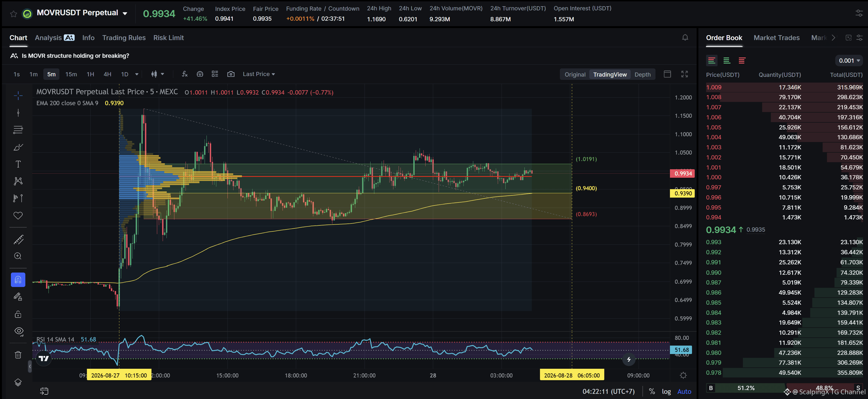Screen dimensions: 868x399
Task: Expand the MOVRUSDT Perpetual pair dropdown
Action: 125,13
